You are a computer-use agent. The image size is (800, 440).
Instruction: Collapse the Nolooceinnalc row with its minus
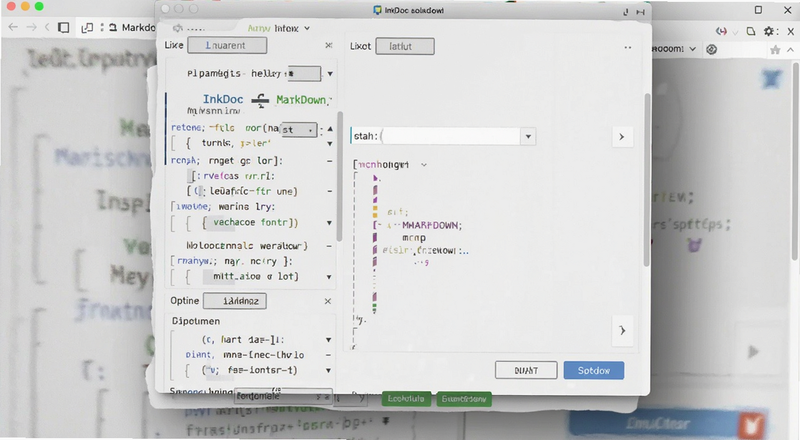point(329,246)
